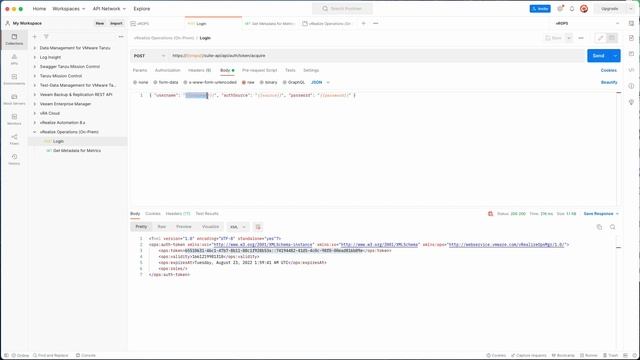Search the response with magnifier icon
This screenshot has width=640, height=360.
coord(613,227)
